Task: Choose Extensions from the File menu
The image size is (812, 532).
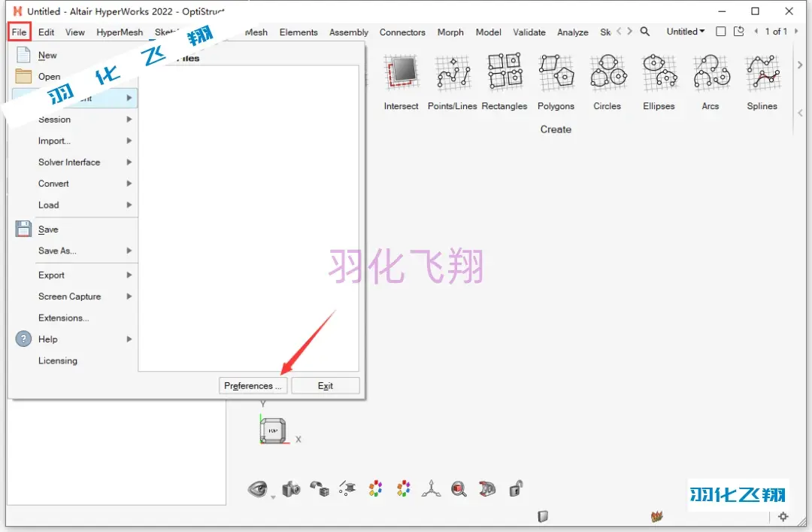Action: (x=64, y=318)
